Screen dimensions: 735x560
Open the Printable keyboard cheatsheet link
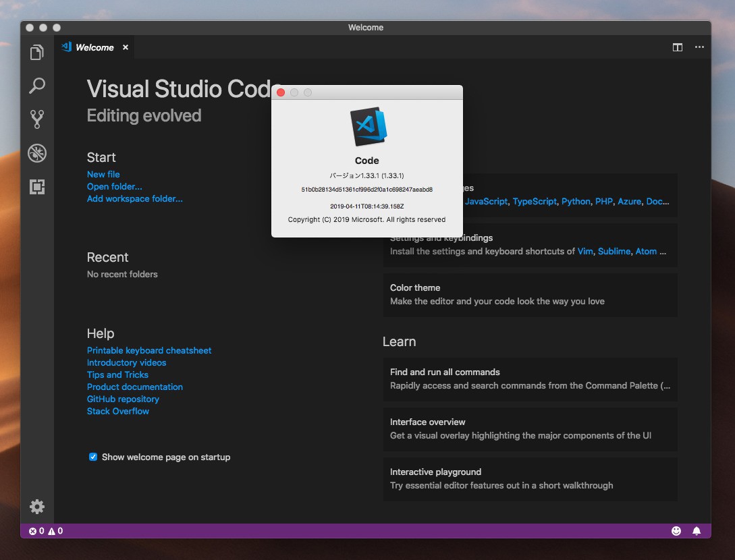(x=149, y=350)
